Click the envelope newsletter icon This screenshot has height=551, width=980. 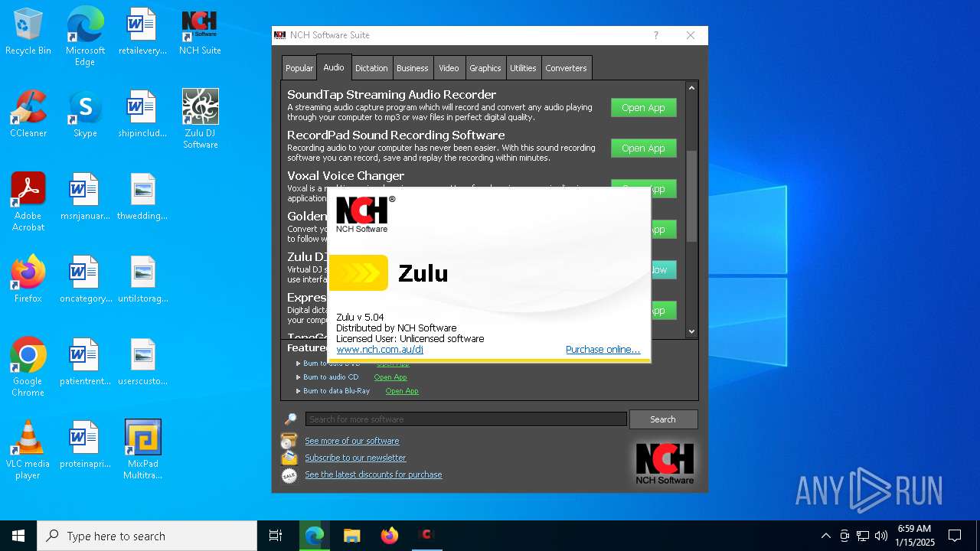pos(289,458)
